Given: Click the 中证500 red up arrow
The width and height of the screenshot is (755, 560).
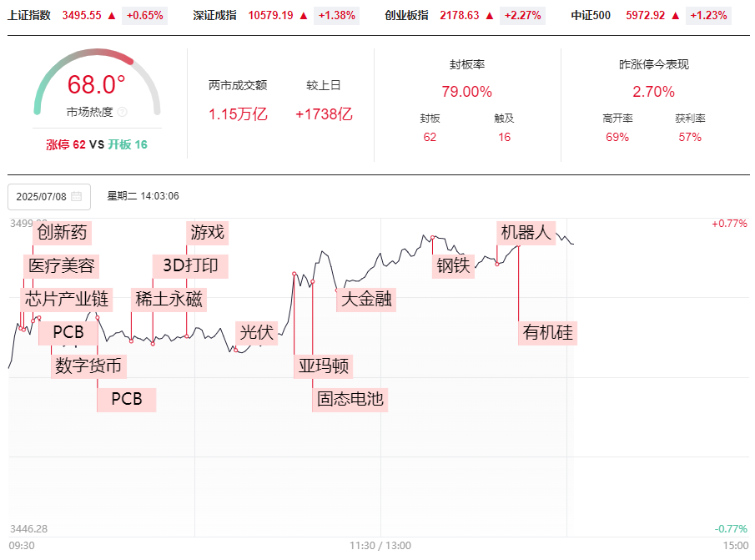Looking at the screenshot, I should (676, 16).
